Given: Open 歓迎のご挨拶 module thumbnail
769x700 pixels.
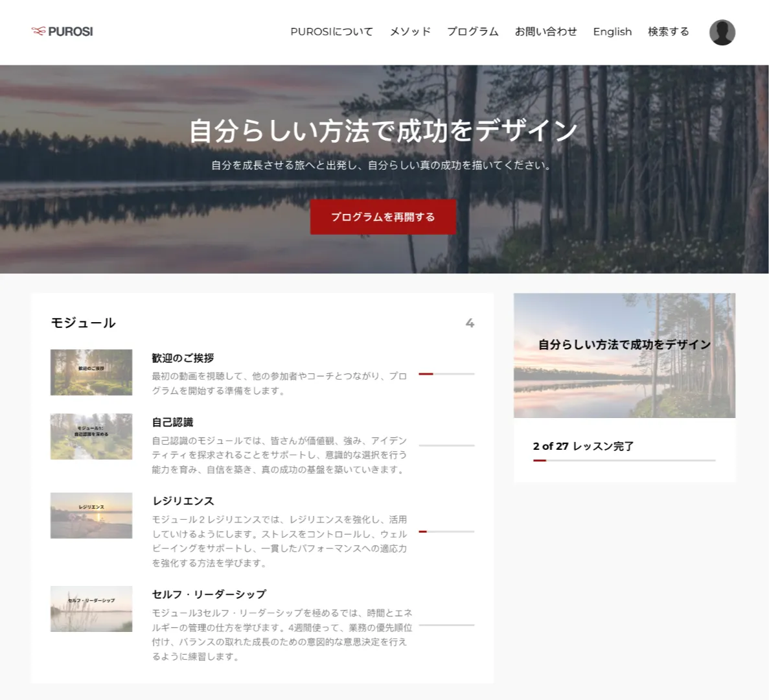Looking at the screenshot, I should click(91, 372).
